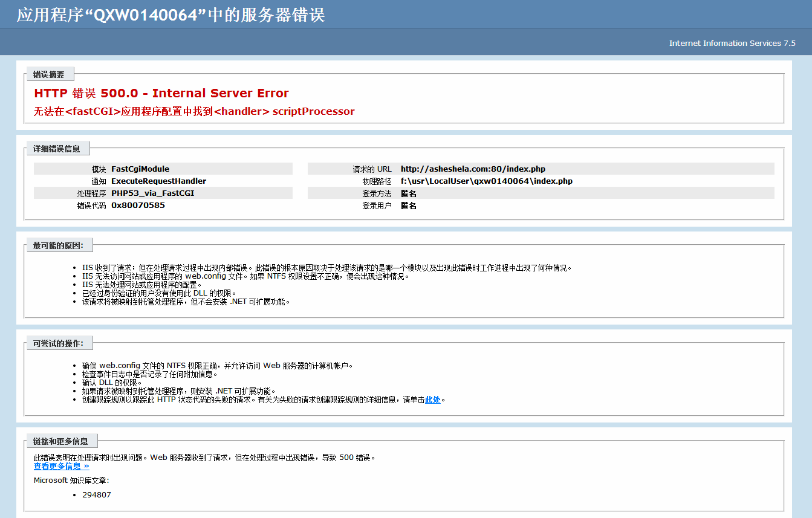The width and height of the screenshot is (812, 518).
Task: Click the "Internet Information Services 7.5" text
Action: coord(732,43)
